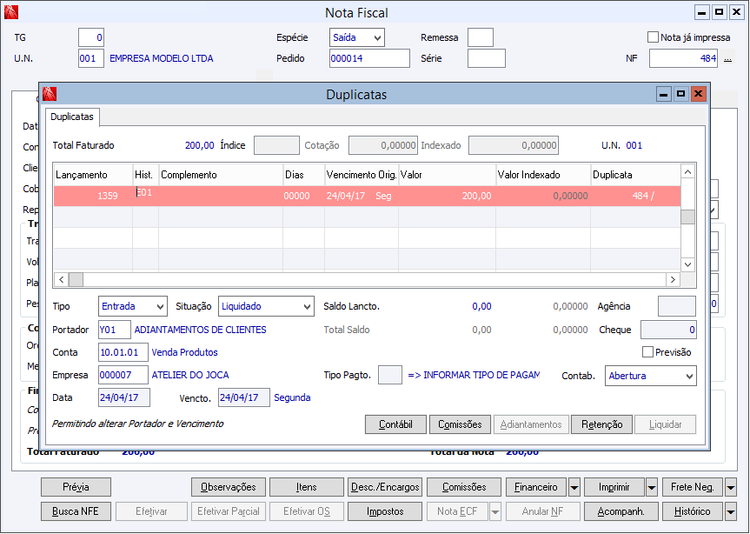Click the Nota Fiscal window logo icon
This screenshot has height=534, width=750.
pyautogui.click(x=13, y=13)
